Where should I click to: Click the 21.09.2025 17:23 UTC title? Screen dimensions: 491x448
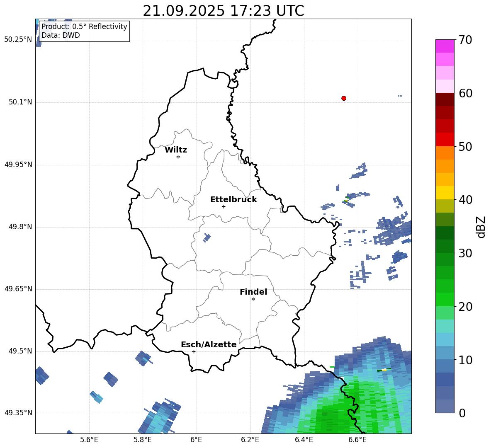pos(224,11)
